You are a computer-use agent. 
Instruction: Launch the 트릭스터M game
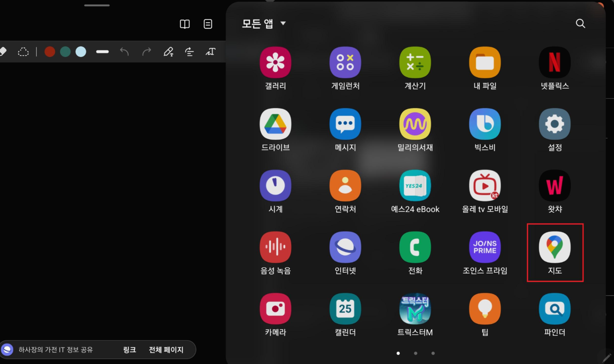coord(415,309)
